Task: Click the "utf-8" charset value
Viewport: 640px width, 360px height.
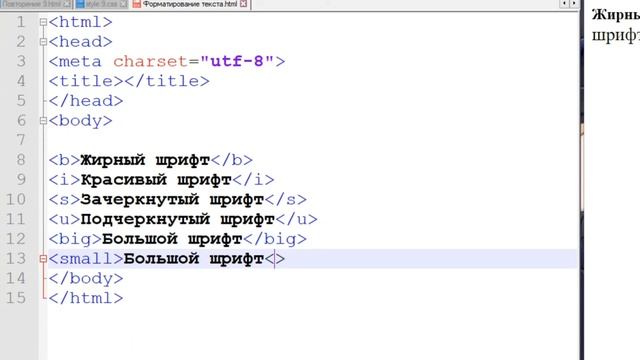Action: pyautogui.click(x=237, y=62)
